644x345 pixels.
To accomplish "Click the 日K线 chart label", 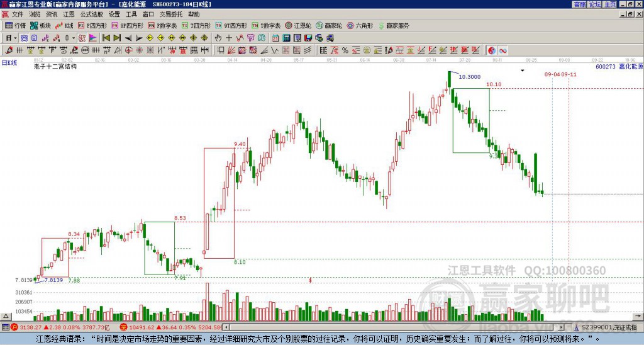I will click(9, 63).
